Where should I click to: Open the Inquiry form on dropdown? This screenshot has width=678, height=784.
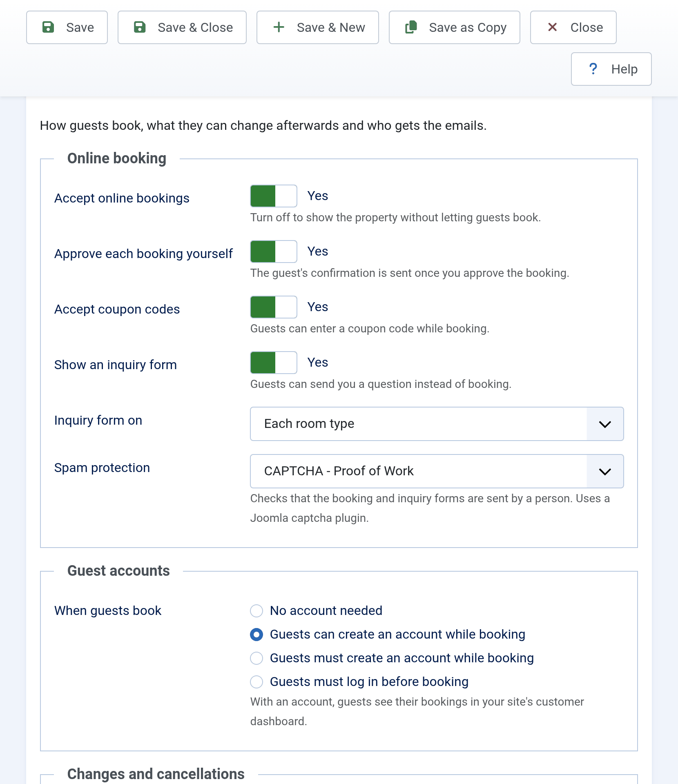point(437,424)
